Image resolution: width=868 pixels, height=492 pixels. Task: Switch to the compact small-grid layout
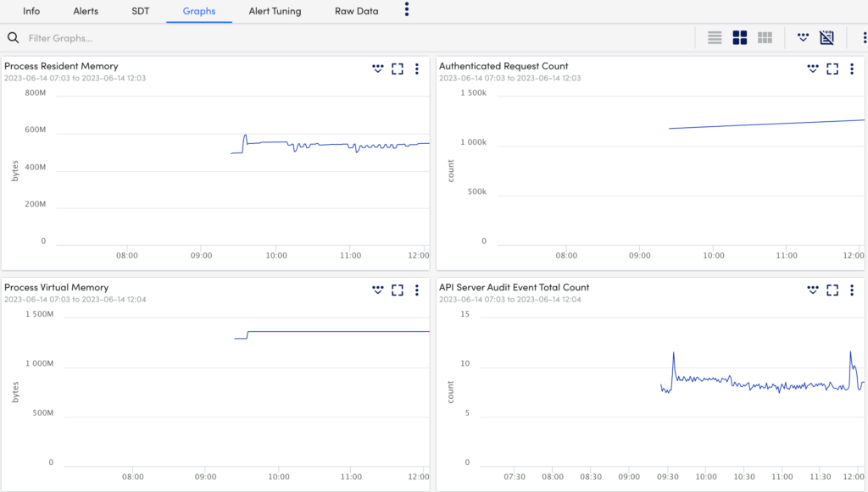(x=763, y=37)
